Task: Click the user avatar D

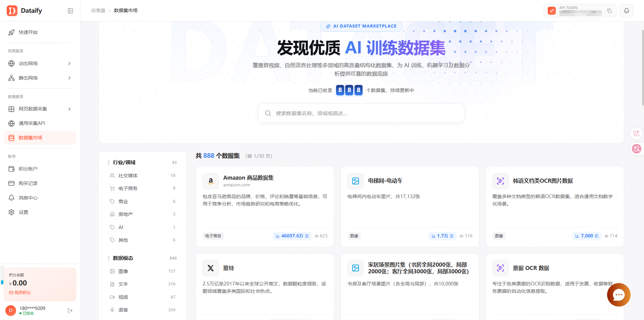Action: click(11, 311)
